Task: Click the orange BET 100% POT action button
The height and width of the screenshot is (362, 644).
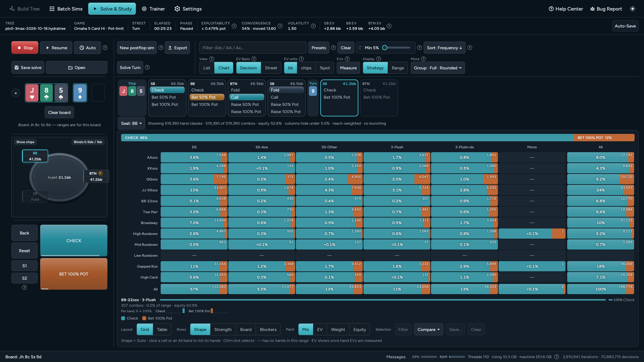Action: click(74, 274)
